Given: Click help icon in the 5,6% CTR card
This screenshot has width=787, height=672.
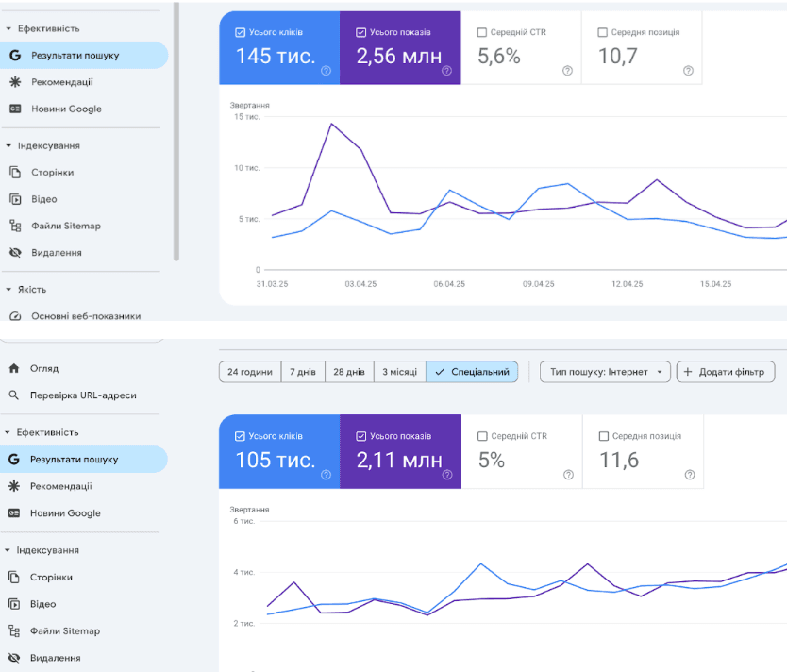Looking at the screenshot, I should point(567,71).
